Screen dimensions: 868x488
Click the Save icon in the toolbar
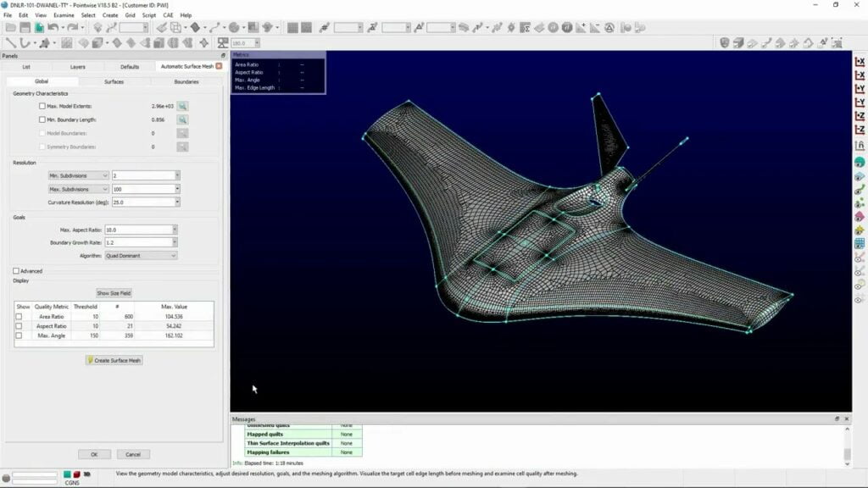[24, 27]
